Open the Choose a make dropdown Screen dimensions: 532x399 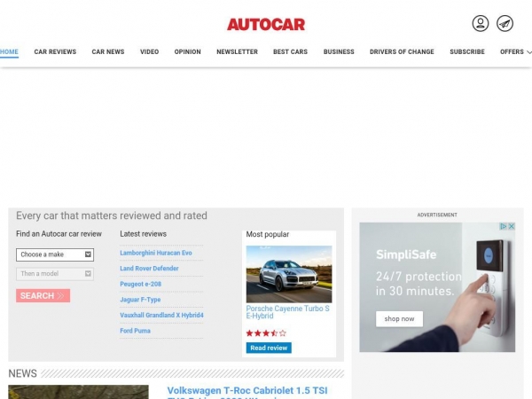pyautogui.click(x=55, y=254)
